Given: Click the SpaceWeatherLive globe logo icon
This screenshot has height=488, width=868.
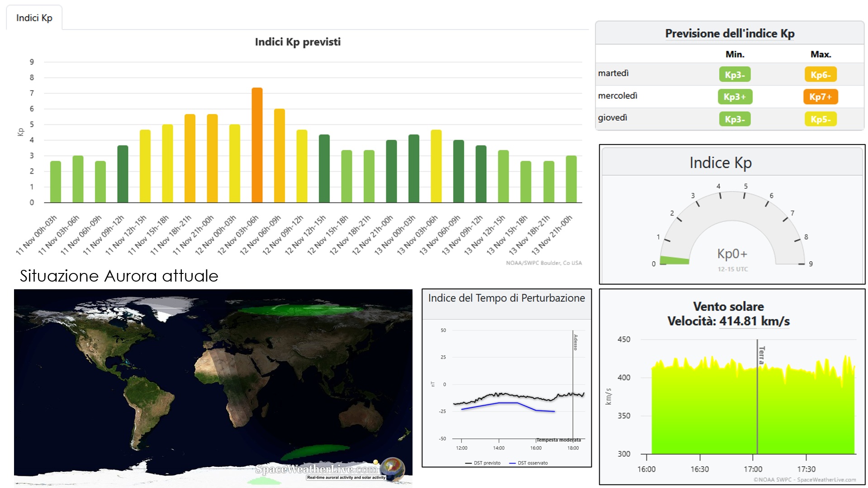Looking at the screenshot, I should coord(392,469).
